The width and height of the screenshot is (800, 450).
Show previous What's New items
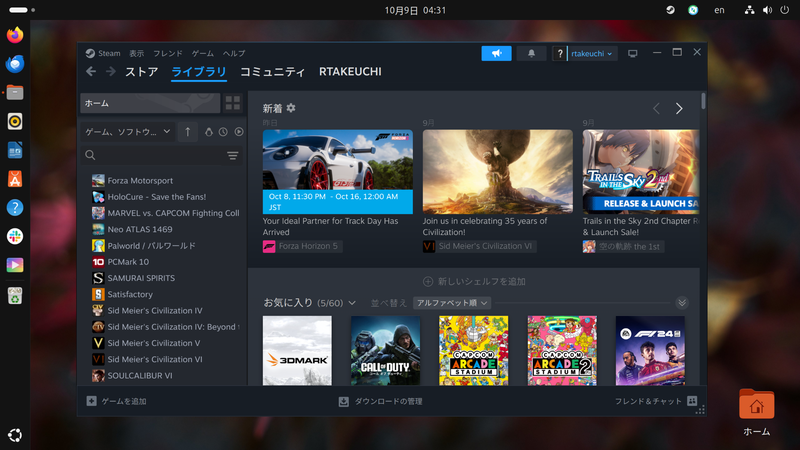coord(657,108)
